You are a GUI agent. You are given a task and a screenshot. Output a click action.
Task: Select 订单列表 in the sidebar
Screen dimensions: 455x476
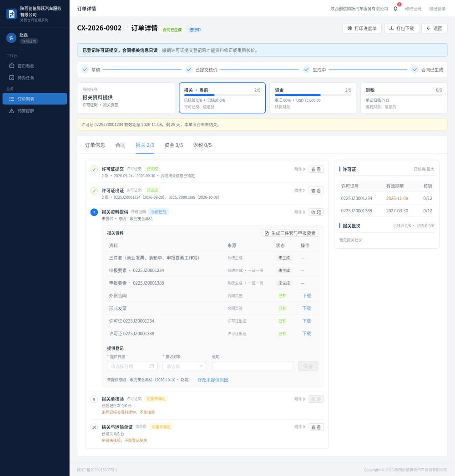point(35,99)
